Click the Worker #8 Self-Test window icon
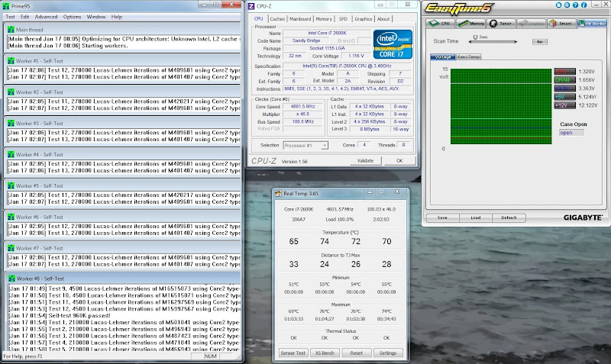The height and width of the screenshot is (364, 611). pyautogui.click(x=11, y=279)
